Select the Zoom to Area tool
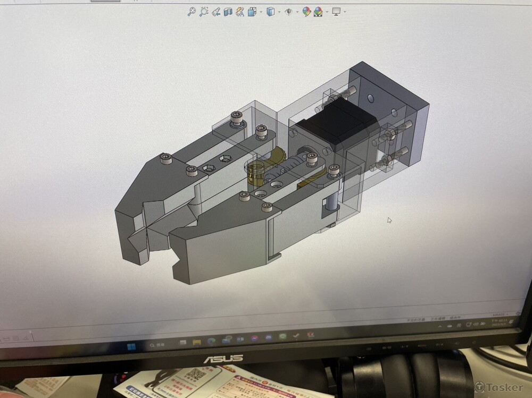Screen dimensions: 532x398 pos(204,12)
